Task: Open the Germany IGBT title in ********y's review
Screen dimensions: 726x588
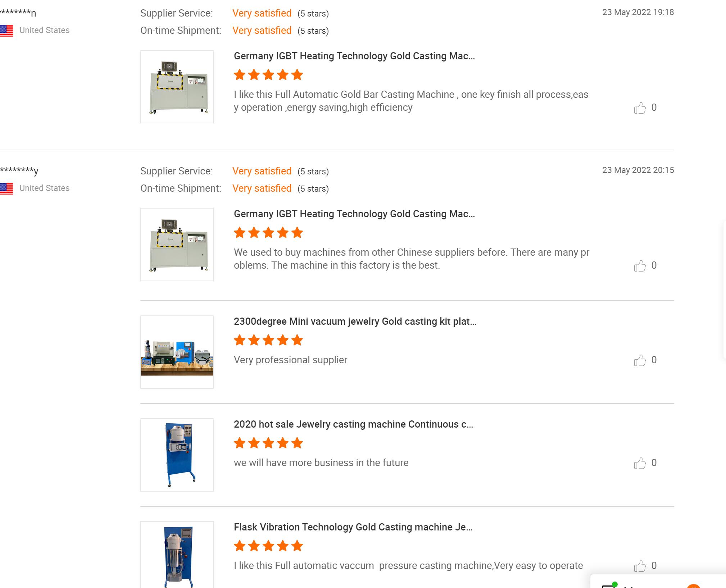Action: pos(354,214)
